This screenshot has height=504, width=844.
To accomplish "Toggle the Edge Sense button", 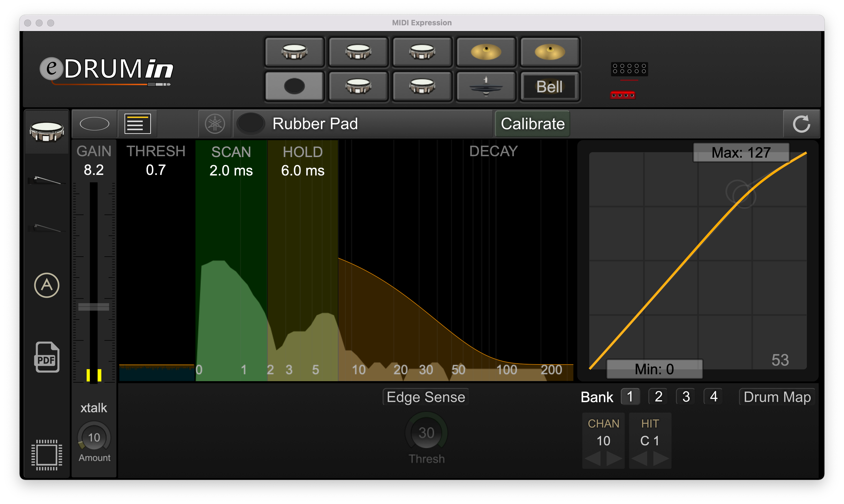I will tap(426, 397).
